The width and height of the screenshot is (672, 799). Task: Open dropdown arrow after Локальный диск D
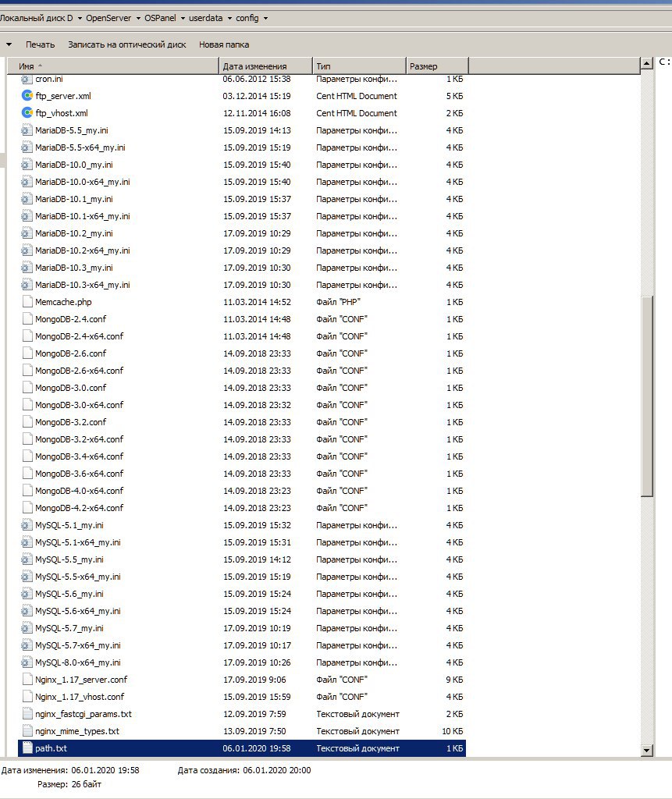click(80, 19)
